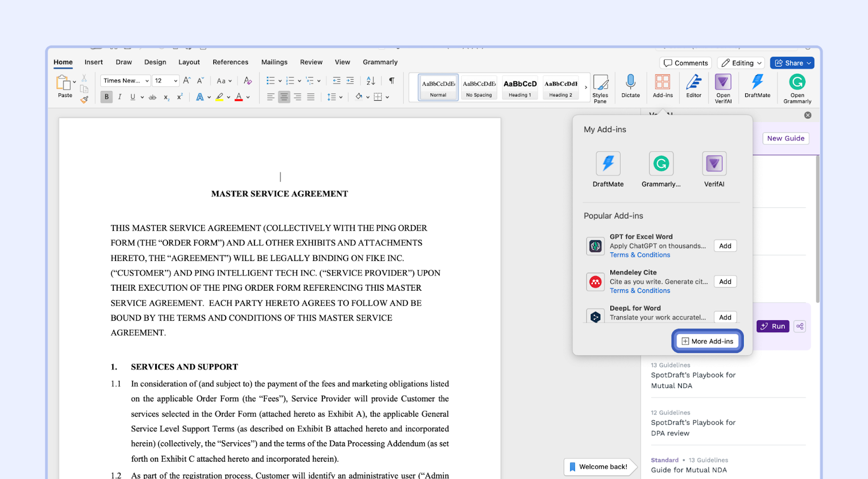Toggle italic formatting
This screenshot has height=479, width=868.
tap(119, 97)
